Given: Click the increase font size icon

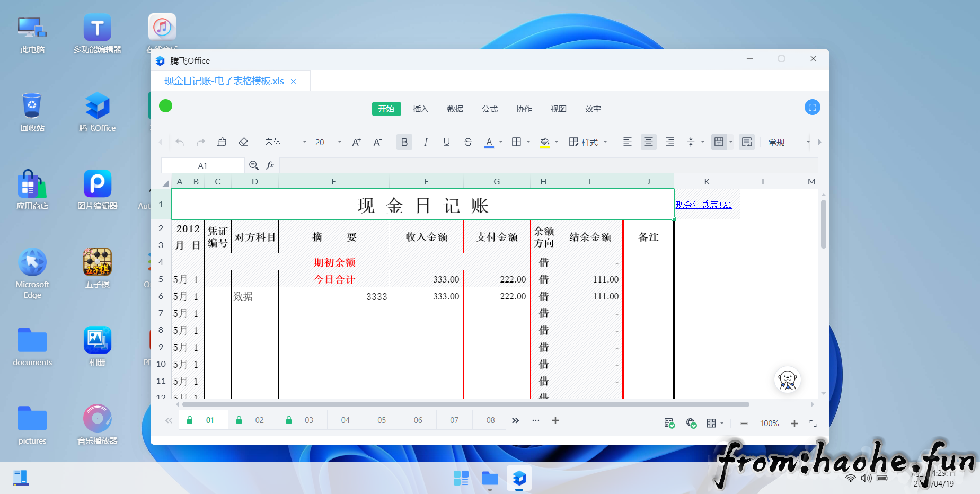Looking at the screenshot, I should 356,142.
